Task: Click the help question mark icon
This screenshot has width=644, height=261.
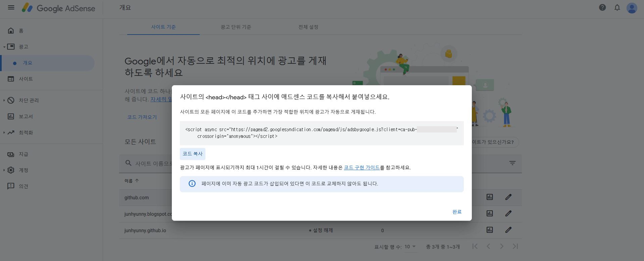Action: (602, 7)
